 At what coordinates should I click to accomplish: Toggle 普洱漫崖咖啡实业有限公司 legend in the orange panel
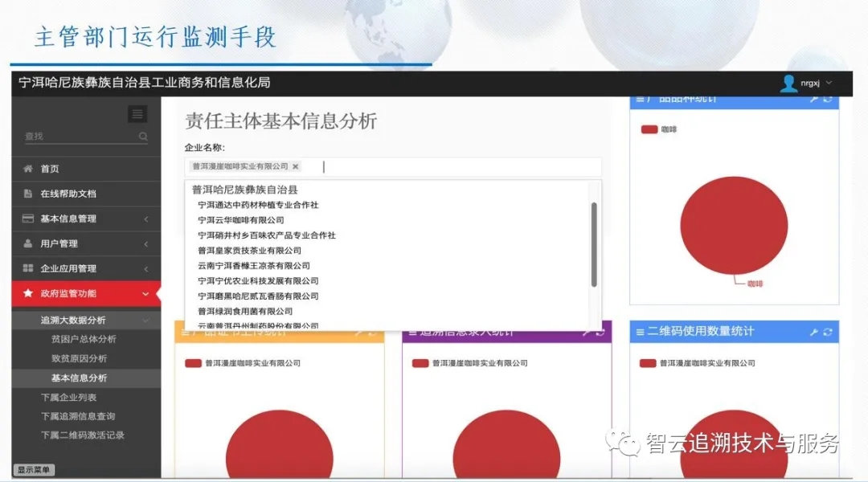[x=193, y=363]
